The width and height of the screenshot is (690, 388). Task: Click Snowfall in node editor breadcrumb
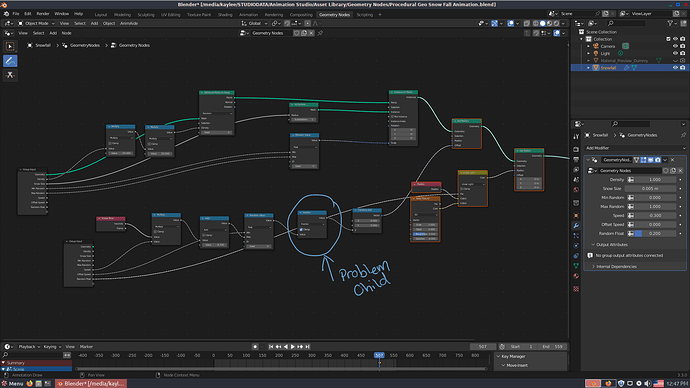coord(43,45)
